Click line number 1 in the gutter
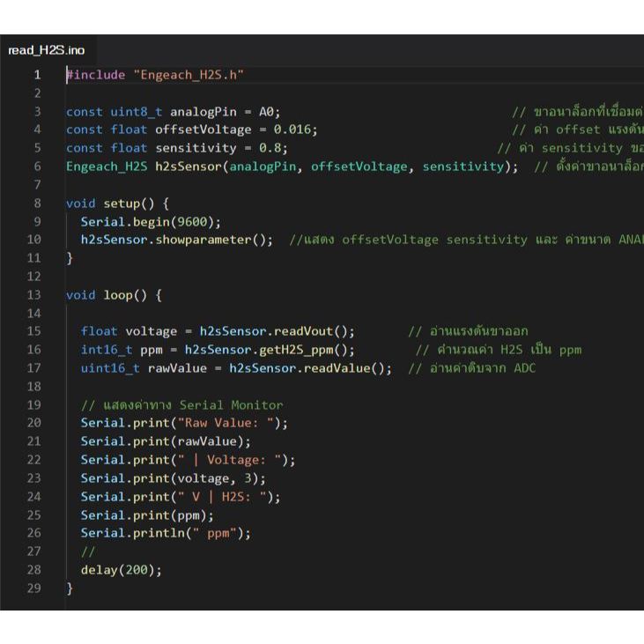This screenshot has height=644, width=644. 37,75
